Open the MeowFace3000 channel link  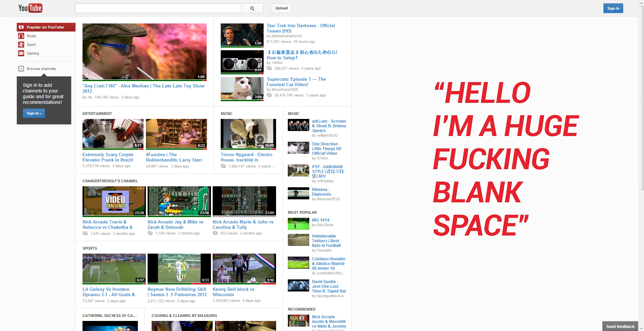pos(285,90)
